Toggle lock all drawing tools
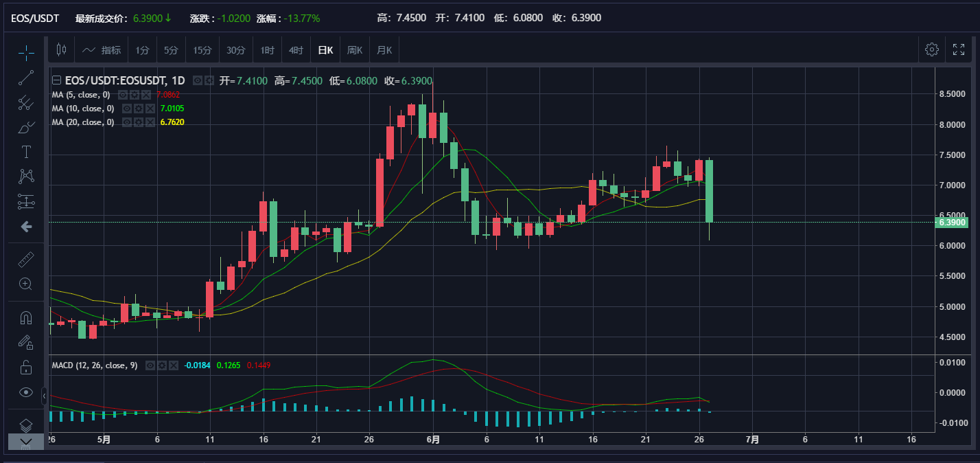The image size is (980, 463). pos(26,368)
